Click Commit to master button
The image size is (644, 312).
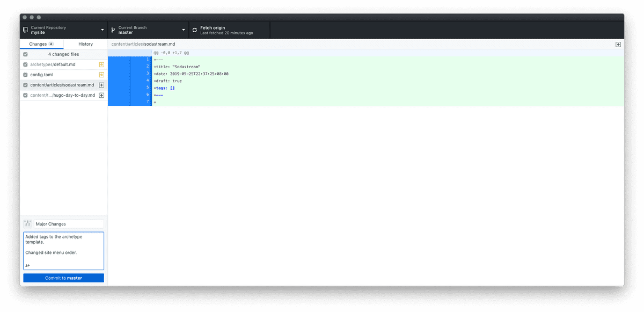click(x=63, y=278)
